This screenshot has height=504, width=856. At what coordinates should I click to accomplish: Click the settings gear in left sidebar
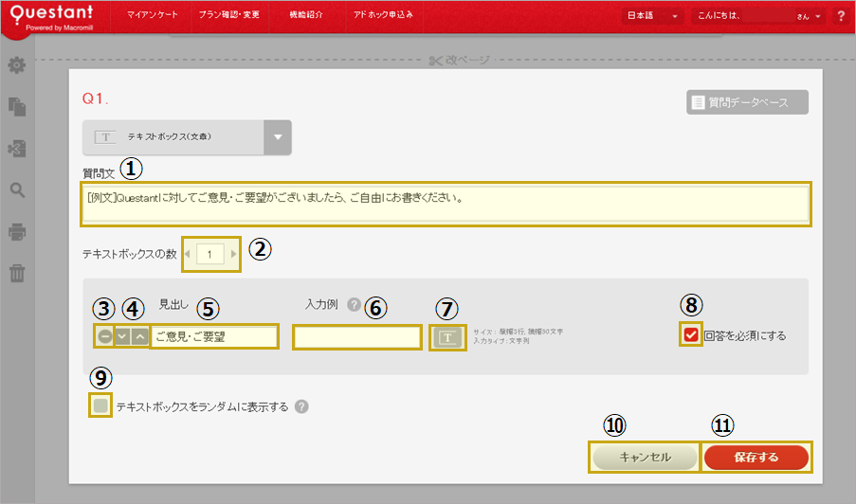[x=16, y=66]
